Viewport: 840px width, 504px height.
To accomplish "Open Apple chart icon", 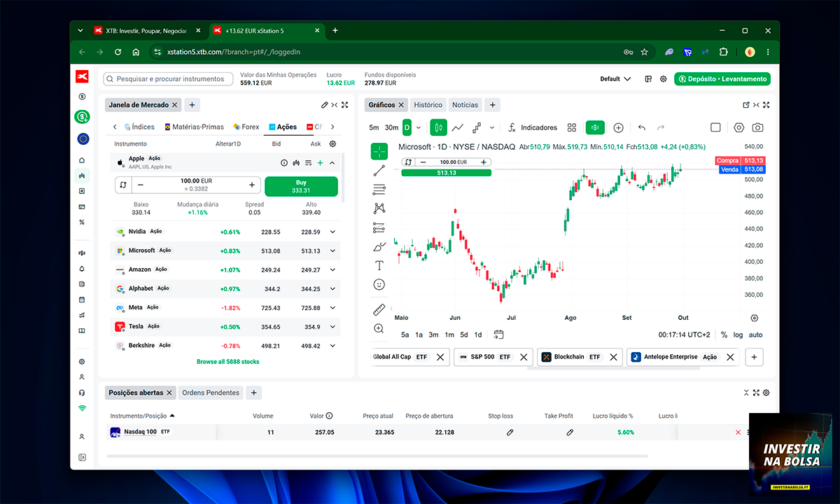I will (296, 162).
